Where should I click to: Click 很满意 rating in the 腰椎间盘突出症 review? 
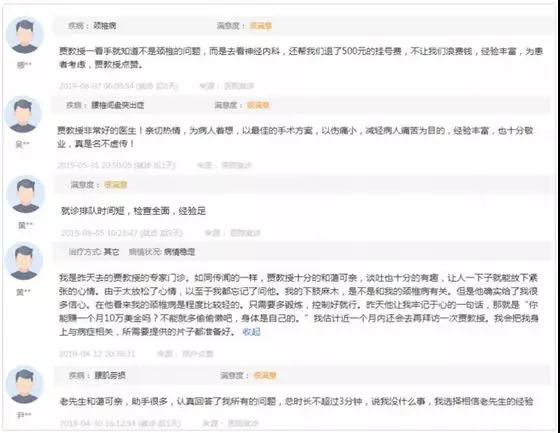pos(258,105)
